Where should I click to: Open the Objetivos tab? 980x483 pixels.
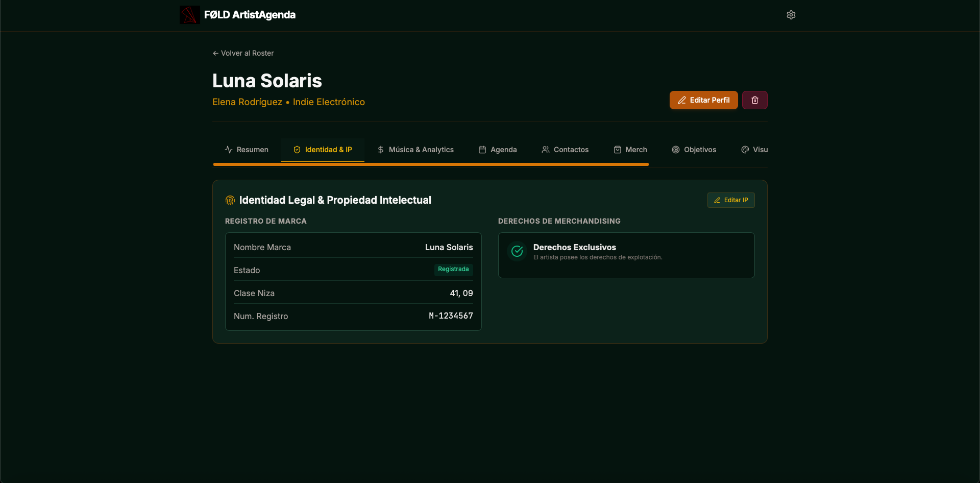pos(694,150)
